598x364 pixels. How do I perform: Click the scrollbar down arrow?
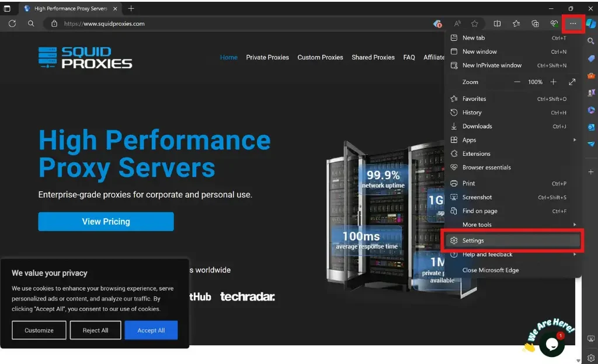[578, 360]
